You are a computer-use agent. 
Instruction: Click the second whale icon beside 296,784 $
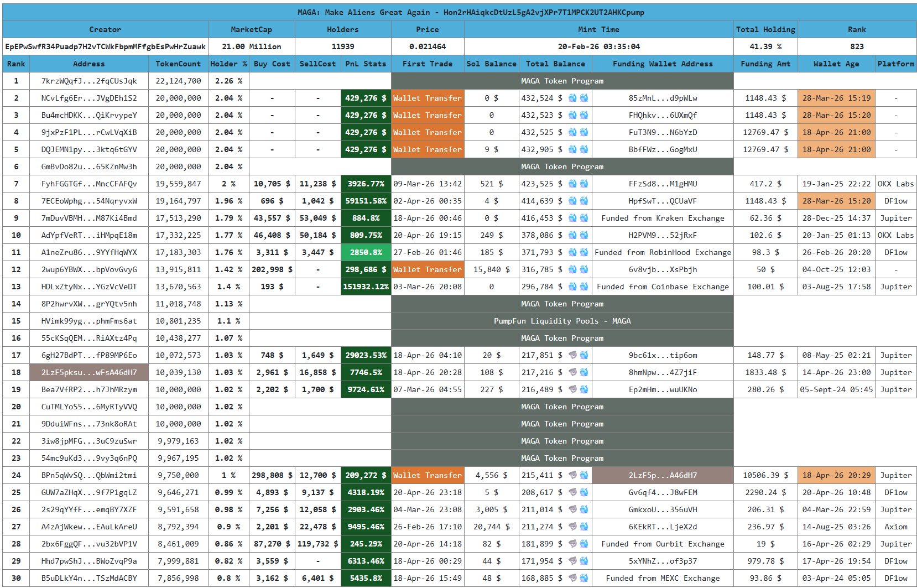coord(583,287)
